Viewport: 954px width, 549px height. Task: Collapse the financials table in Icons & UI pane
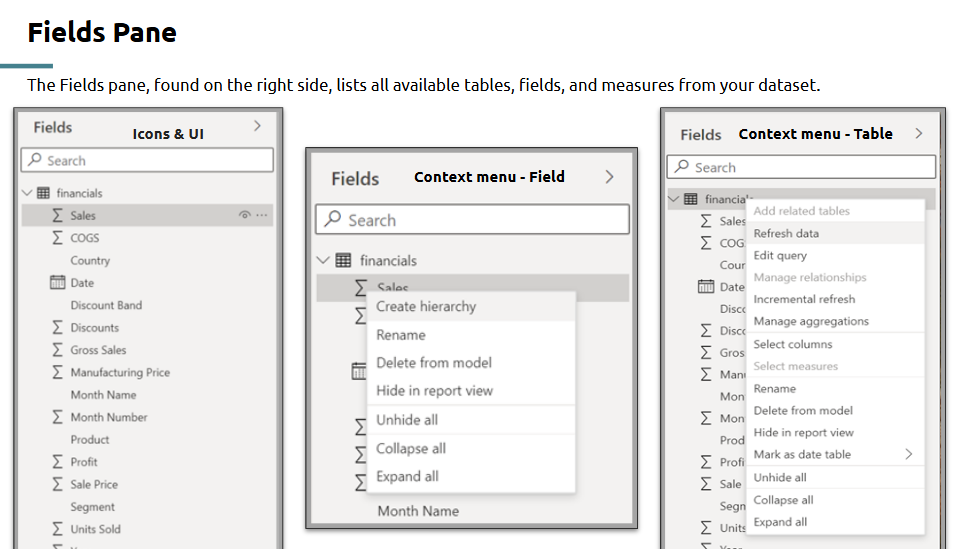point(27,193)
